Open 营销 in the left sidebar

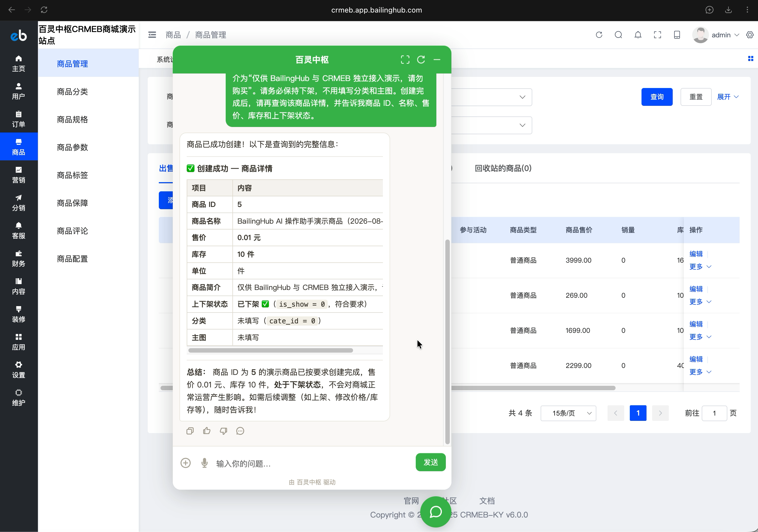[x=19, y=175]
